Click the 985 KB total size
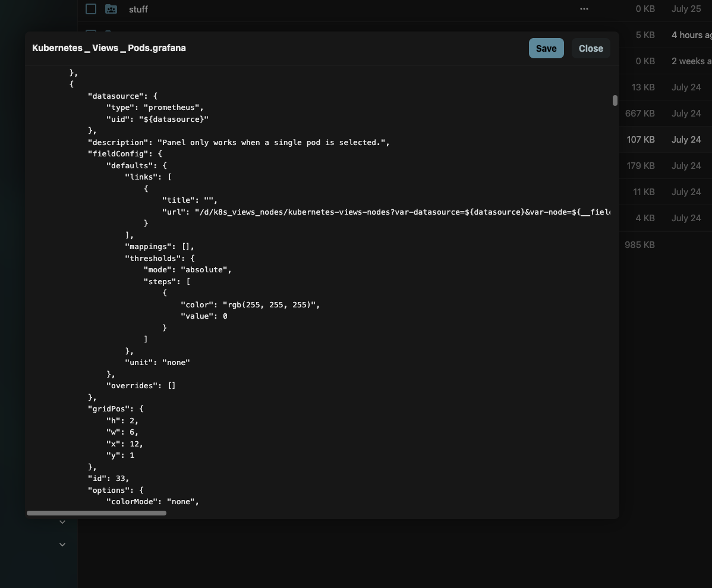This screenshot has height=588, width=712. tap(639, 245)
